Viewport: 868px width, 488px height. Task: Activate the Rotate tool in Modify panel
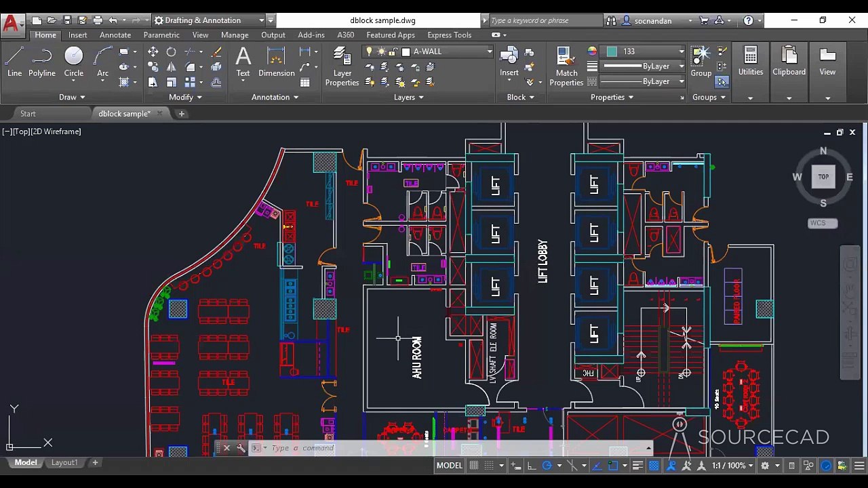172,52
